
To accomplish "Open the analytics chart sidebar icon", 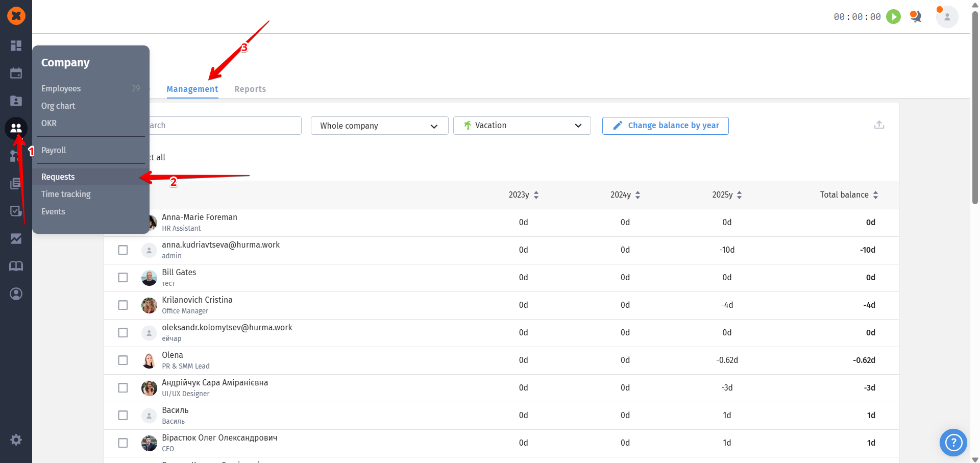I will click(16, 238).
